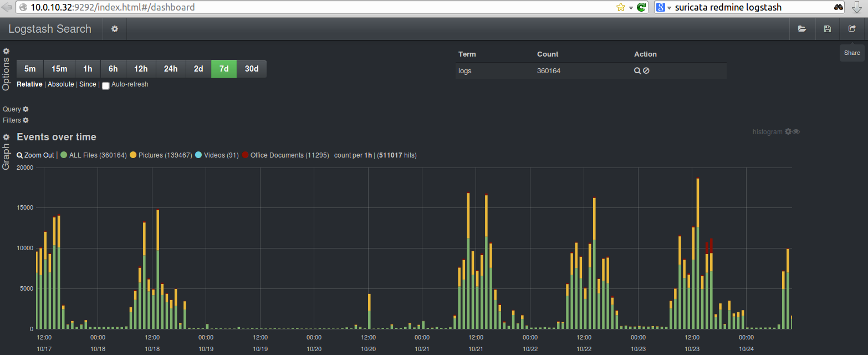Open histogram panel settings gear
The image size is (868, 355).
788,132
